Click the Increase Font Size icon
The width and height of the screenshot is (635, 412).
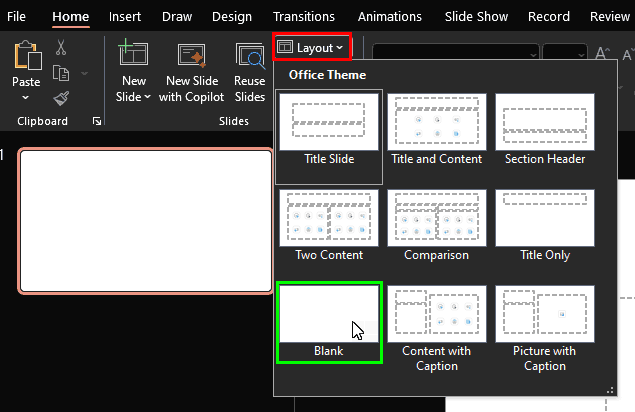[x=604, y=53]
